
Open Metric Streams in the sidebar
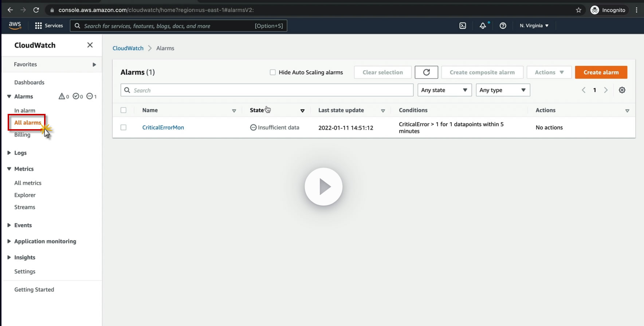(x=25, y=207)
